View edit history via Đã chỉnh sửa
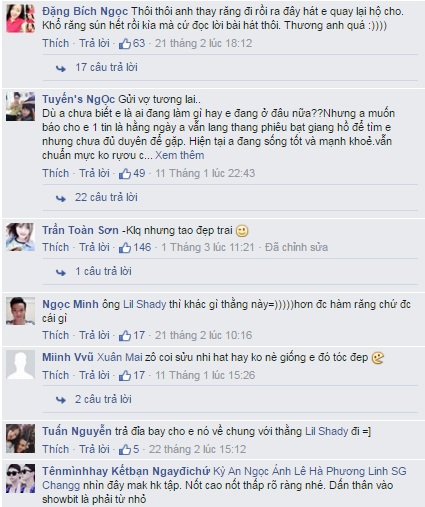The height and width of the screenshot is (507, 425). click(x=296, y=247)
